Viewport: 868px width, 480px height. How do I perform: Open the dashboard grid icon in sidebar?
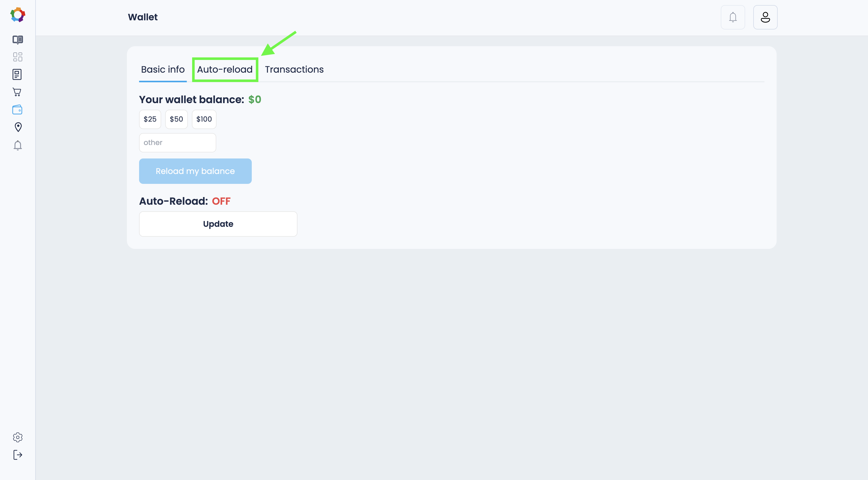pos(18,57)
